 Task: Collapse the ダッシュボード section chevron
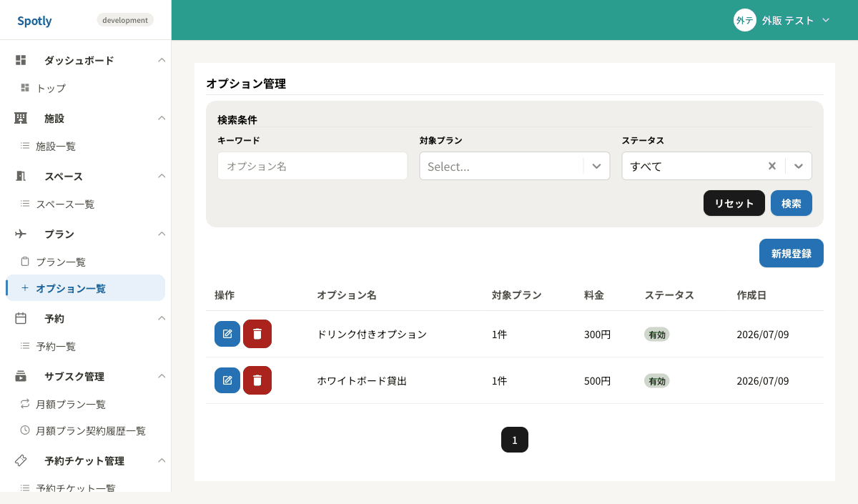(162, 60)
